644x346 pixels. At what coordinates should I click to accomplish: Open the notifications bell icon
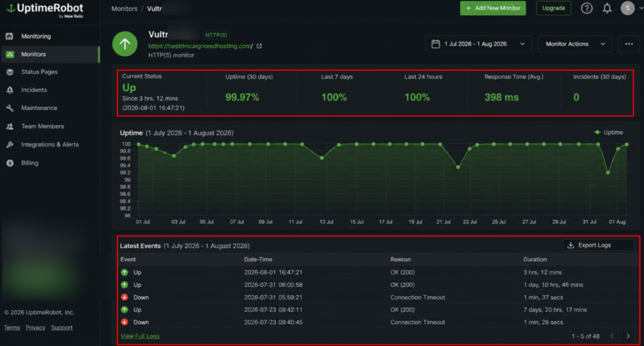click(x=607, y=8)
